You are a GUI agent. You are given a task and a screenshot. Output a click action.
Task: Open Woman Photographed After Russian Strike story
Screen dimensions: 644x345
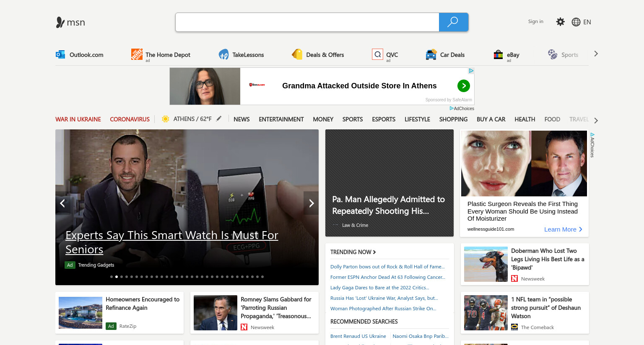[x=383, y=309]
